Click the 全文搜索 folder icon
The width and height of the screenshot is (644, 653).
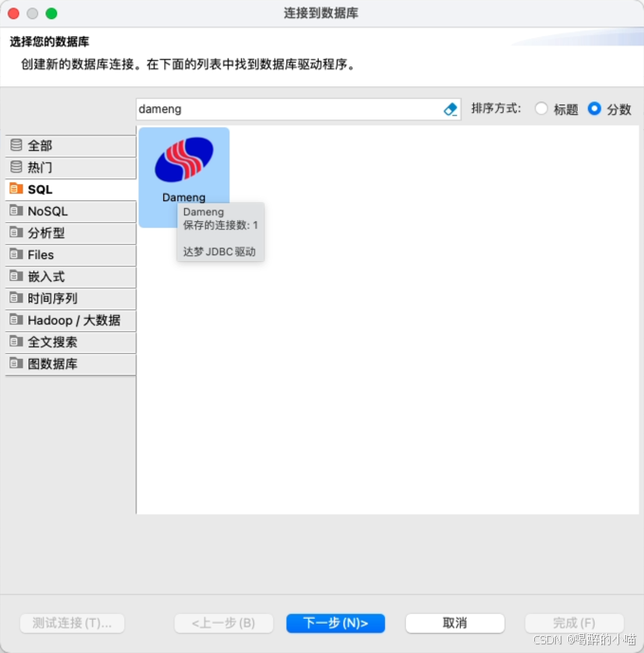(16, 342)
